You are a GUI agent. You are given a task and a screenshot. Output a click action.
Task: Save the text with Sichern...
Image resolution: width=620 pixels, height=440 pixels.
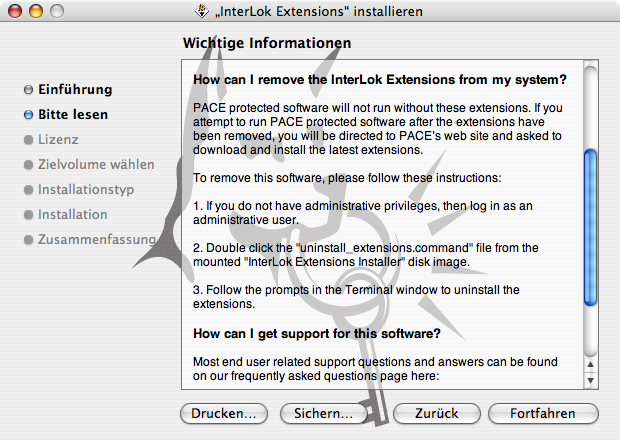click(323, 414)
